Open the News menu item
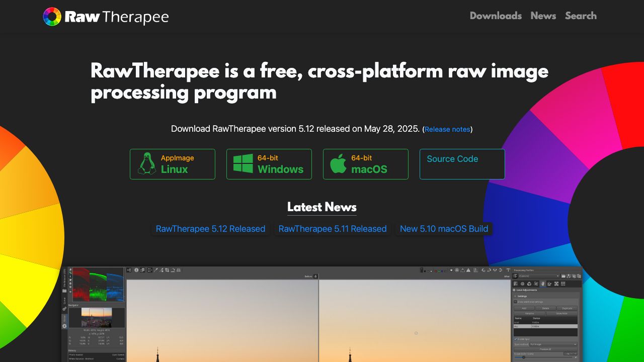The width and height of the screenshot is (644, 362). [543, 16]
